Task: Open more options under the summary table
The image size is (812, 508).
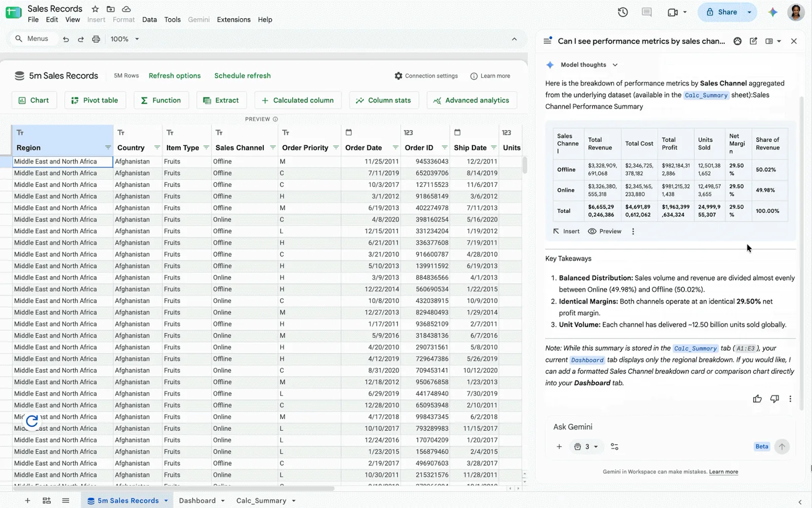Action: point(633,231)
